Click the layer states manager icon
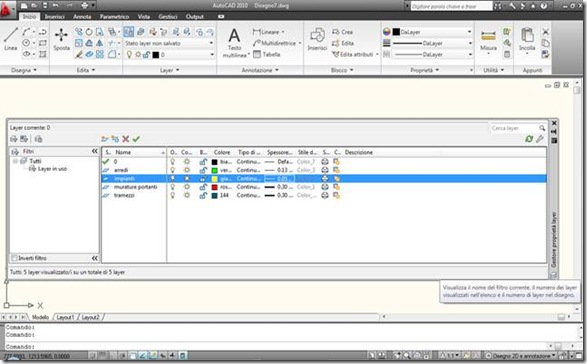 click(x=38, y=139)
